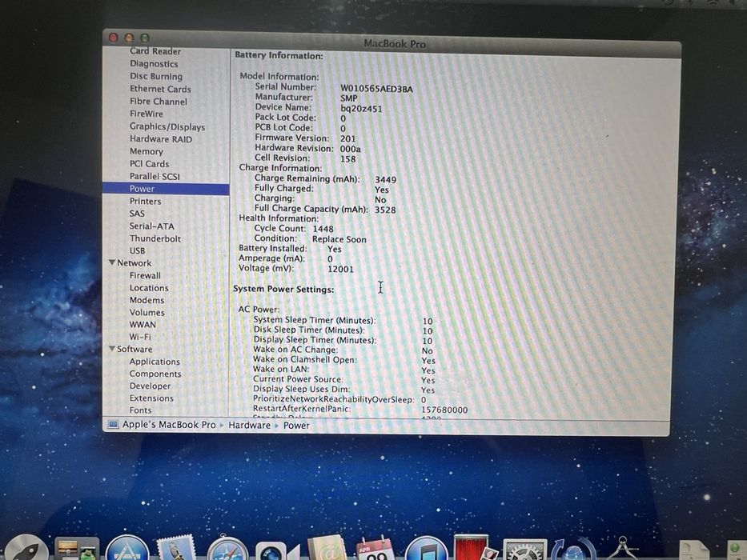Open Mail stamp icon in Dock
The height and width of the screenshot is (560, 747).
pyautogui.click(x=177, y=549)
